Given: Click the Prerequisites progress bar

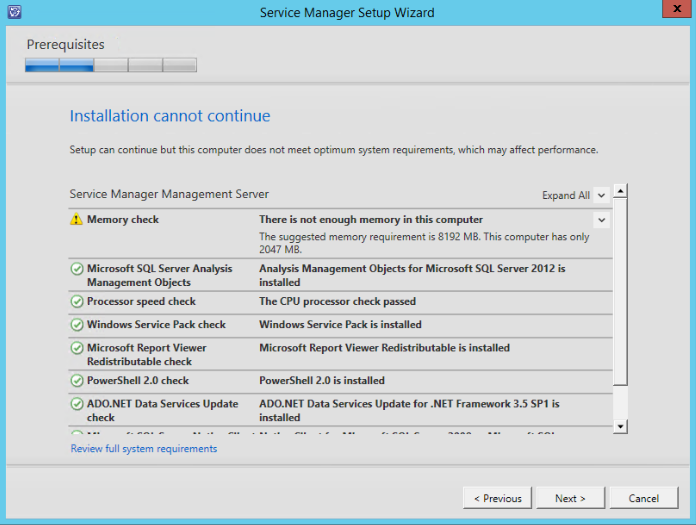Looking at the screenshot, I should pyautogui.click(x=111, y=65).
